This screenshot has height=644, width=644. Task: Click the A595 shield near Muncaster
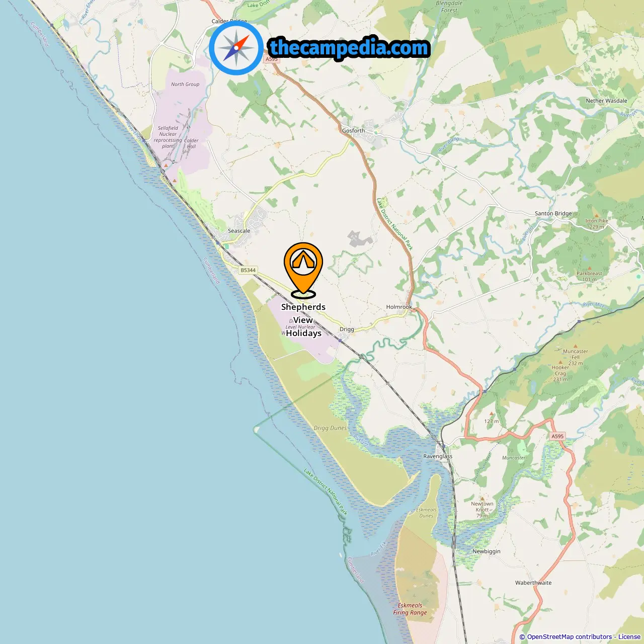tap(557, 436)
